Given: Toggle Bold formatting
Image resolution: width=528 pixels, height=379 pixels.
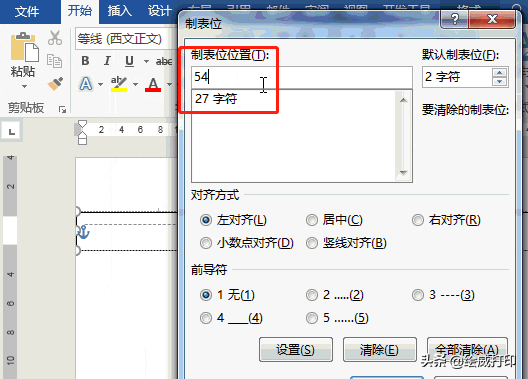Looking at the screenshot, I should [85, 61].
